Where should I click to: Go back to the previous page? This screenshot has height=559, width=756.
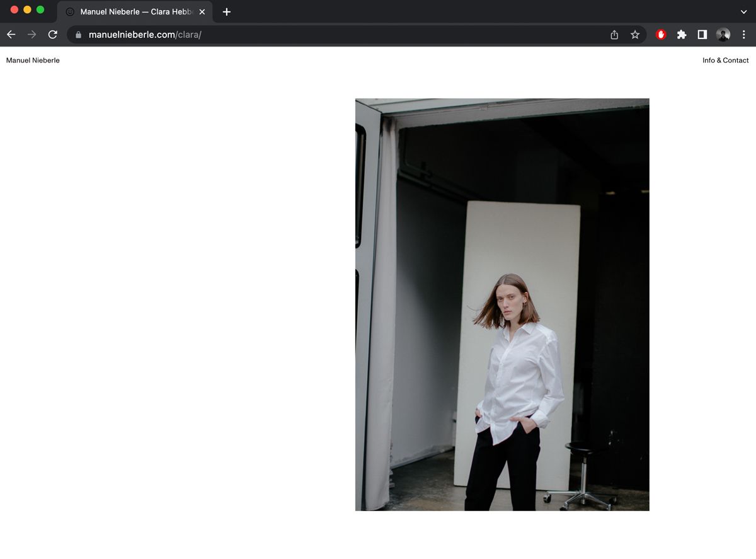pos(11,35)
